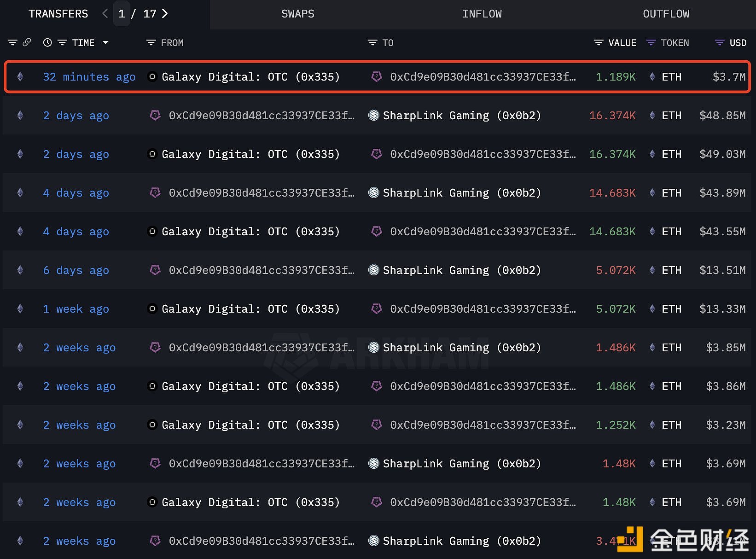Screen dimensions: 756x559
Task: Open Galaxy Digital OTC sender in first row
Action: [x=250, y=77]
